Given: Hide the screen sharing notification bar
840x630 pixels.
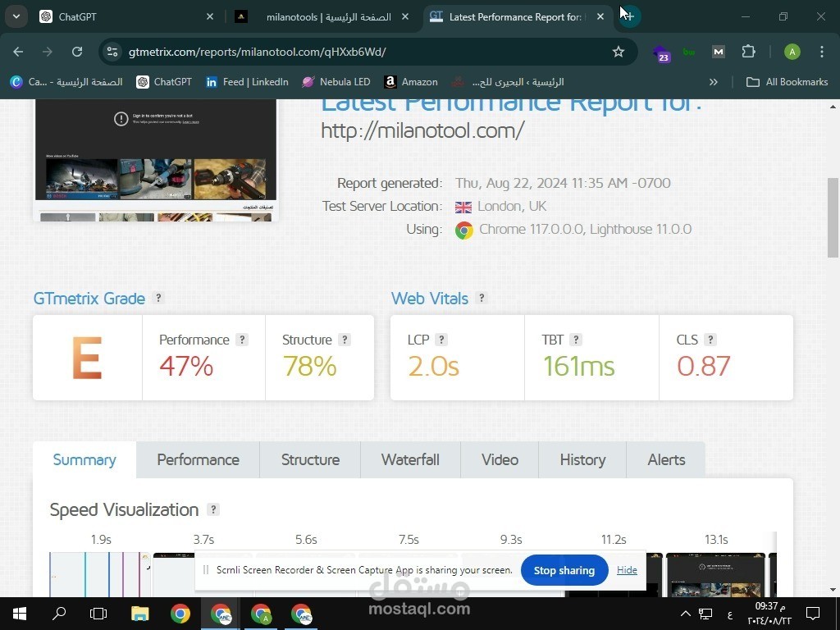Looking at the screenshot, I should [x=627, y=570].
